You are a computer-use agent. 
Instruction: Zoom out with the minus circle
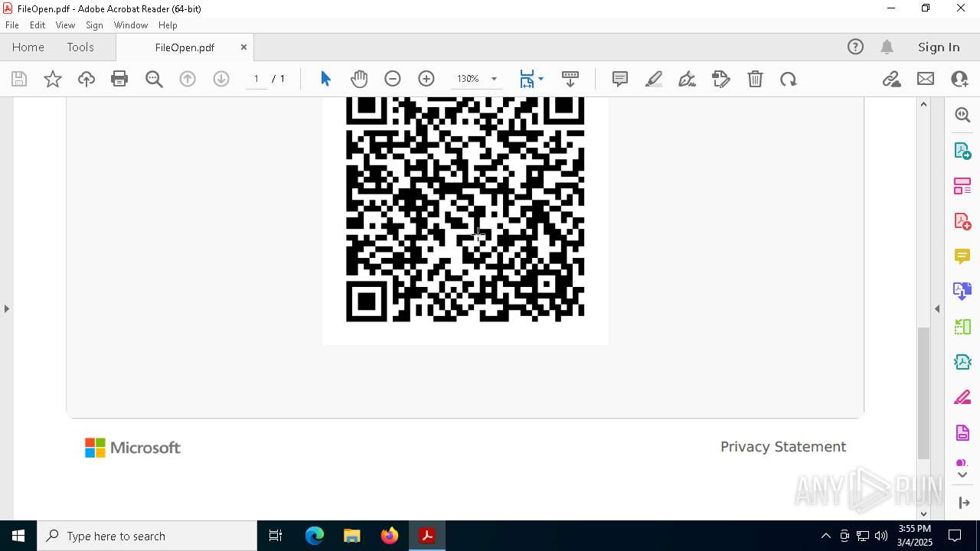393,79
